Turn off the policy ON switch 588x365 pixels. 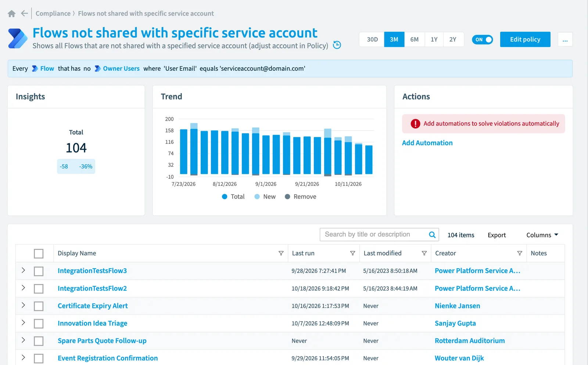pos(483,39)
